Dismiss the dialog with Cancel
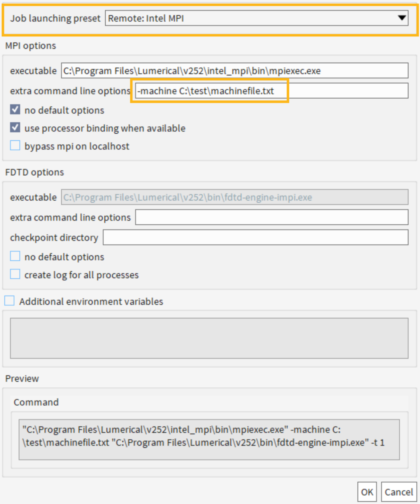The width and height of the screenshot is (420, 504). [x=399, y=492]
